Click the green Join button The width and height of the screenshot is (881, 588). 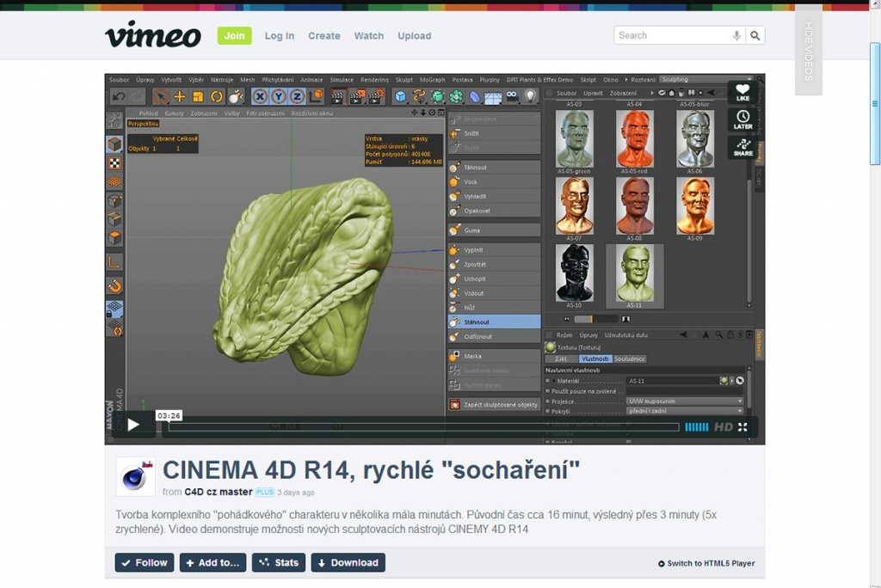point(234,35)
